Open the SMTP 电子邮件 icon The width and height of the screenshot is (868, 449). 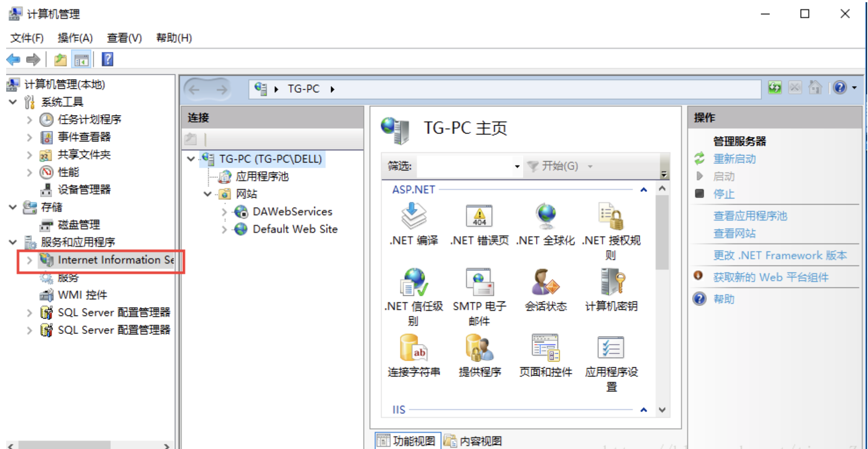click(479, 282)
